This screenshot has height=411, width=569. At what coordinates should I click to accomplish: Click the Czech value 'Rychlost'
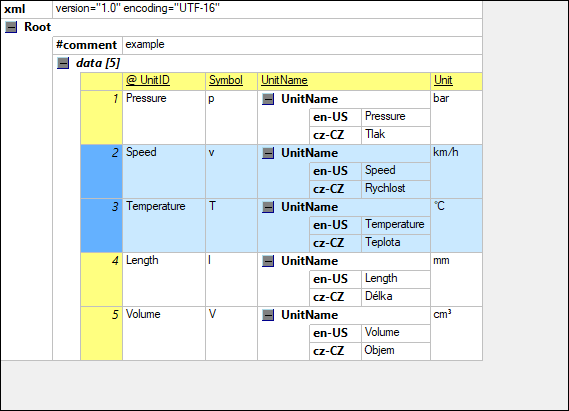click(x=396, y=189)
